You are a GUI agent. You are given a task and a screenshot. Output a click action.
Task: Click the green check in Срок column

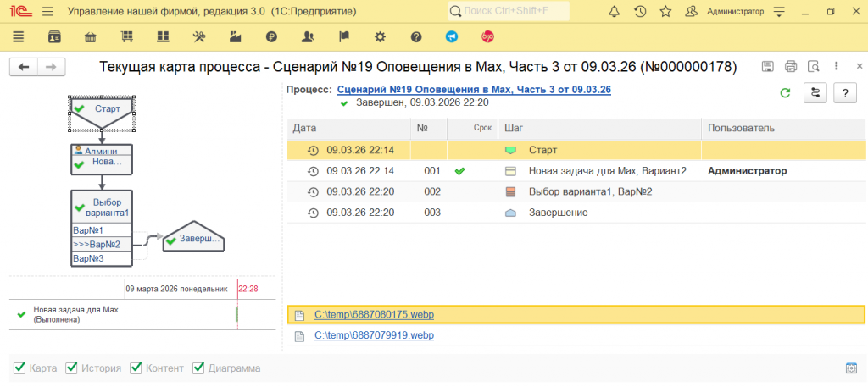click(459, 171)
